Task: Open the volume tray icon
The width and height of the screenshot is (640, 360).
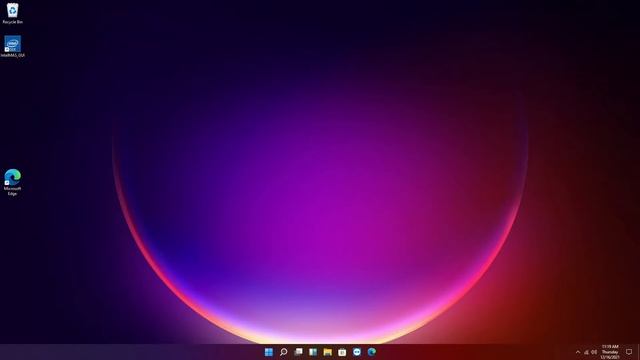Action: click(x=594, y=352)
